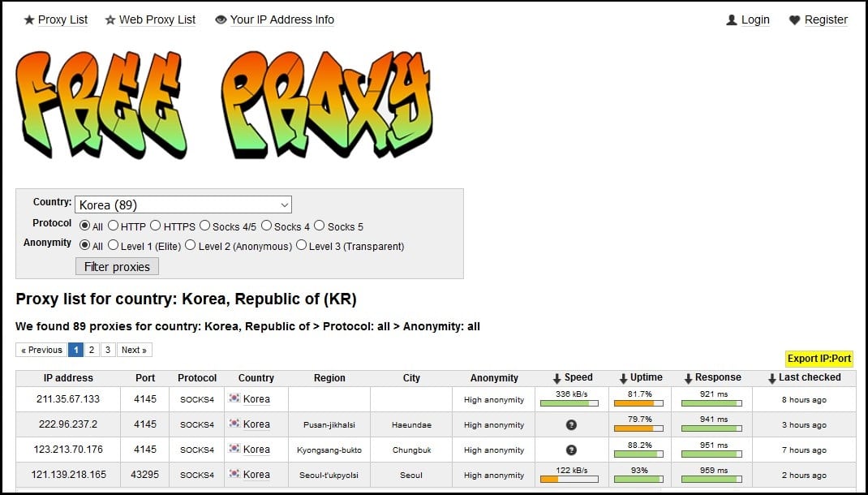This screenshot has width=868, height=495.
Task: Click the unknown speed icon for 123.213.70.176
Action: click(571, 450)
